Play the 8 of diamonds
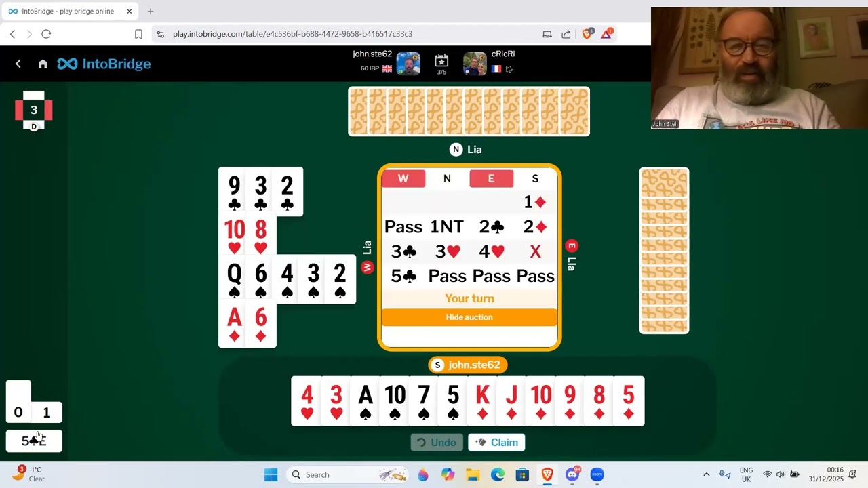This screenshot has height=488, width=868. click(x=599, y=401)
